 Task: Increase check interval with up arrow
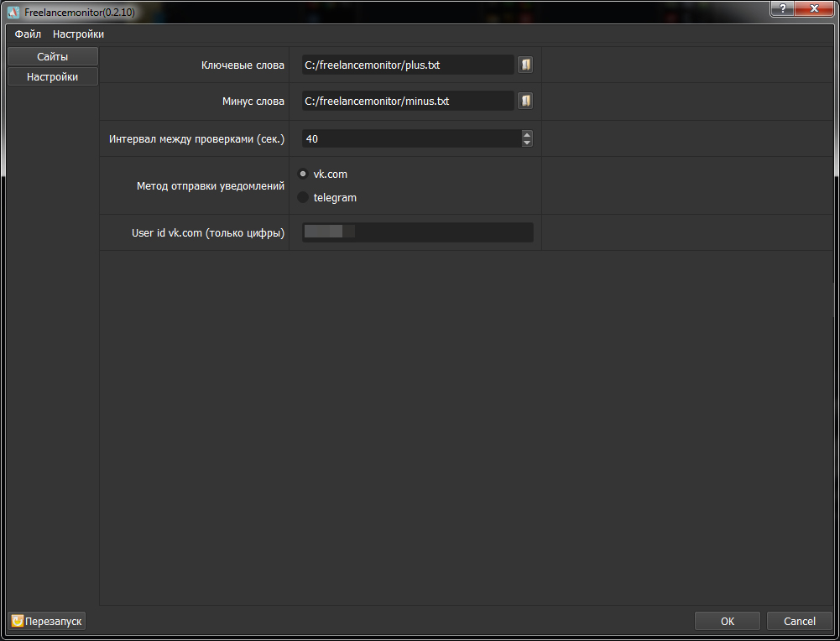[x=527, y=135]
